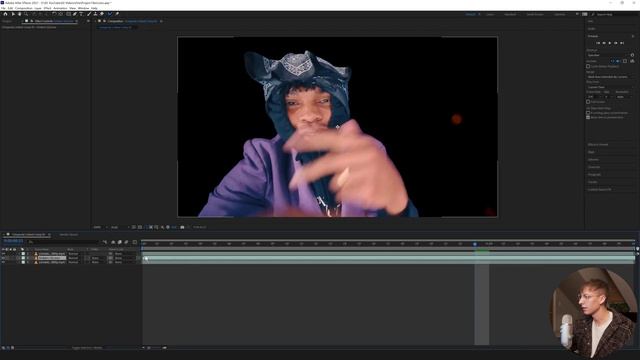Image resolution: width=640 pixels, height=360 pixels.
Task: Click the timeline current-time indicator marker
Action: pyautogui.click(x=475, y=244)
